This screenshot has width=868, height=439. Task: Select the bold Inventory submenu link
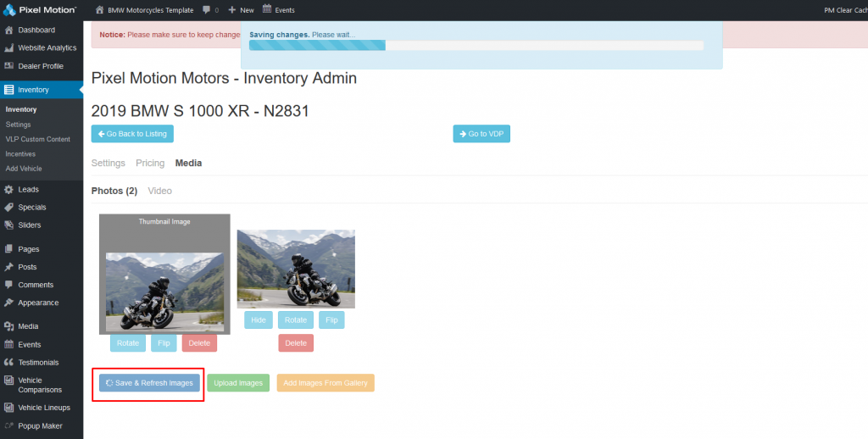tap(21, 109)
